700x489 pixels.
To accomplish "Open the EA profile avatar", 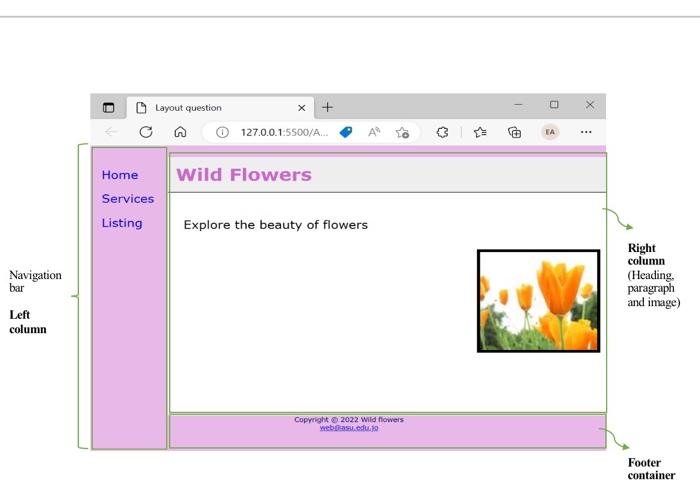I will pos(550,132).
